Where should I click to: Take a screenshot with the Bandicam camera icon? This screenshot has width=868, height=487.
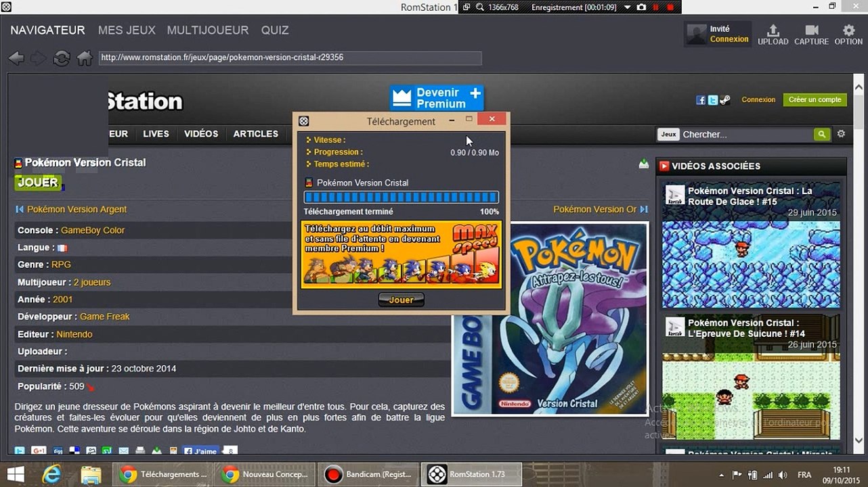click(641, 7)
